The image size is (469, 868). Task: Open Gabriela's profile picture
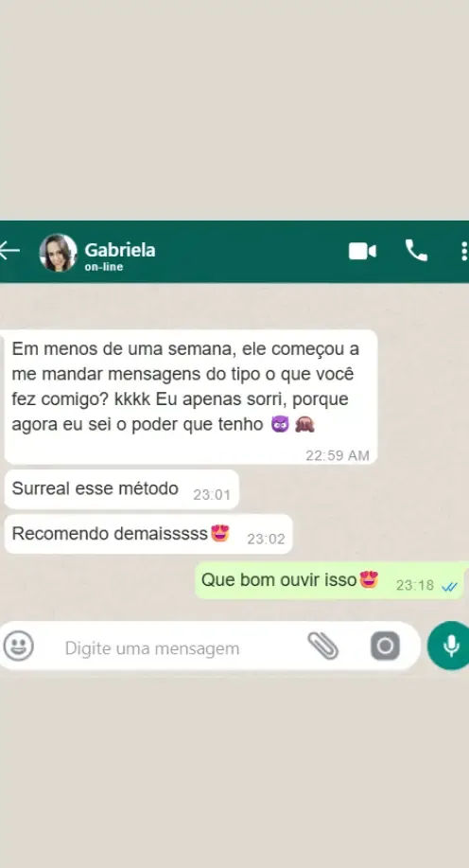coord(58,253)
